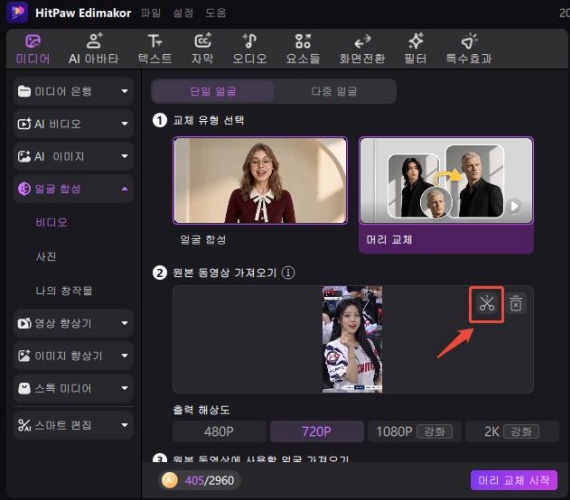
Task: Play the 머리 교체 preview video
Action: [x=514, y=206]
